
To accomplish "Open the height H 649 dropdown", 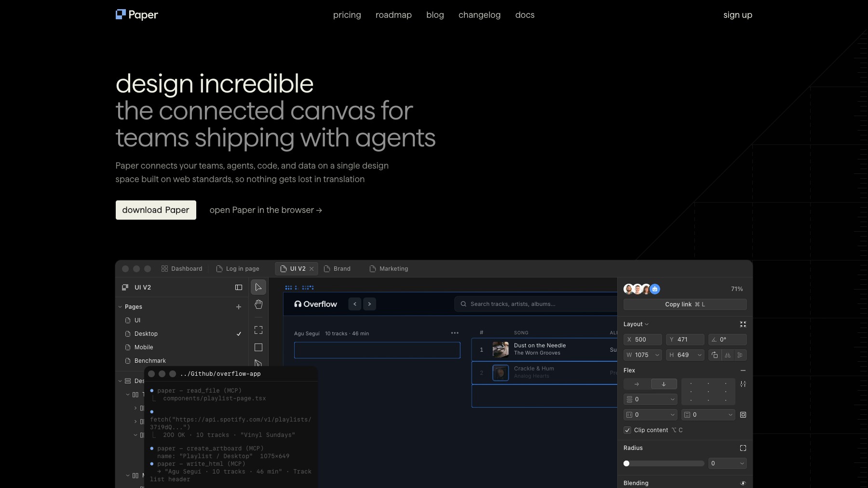I will pyautogui.click(x=700, y=355).
